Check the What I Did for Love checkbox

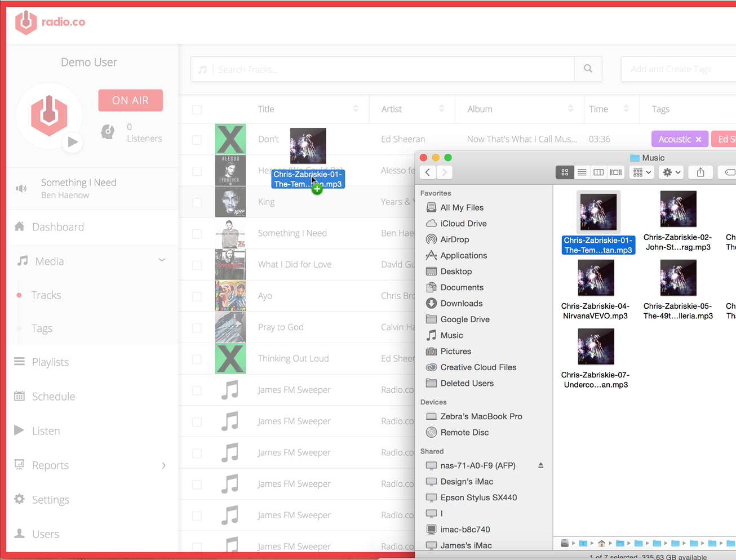coord(197,265)
